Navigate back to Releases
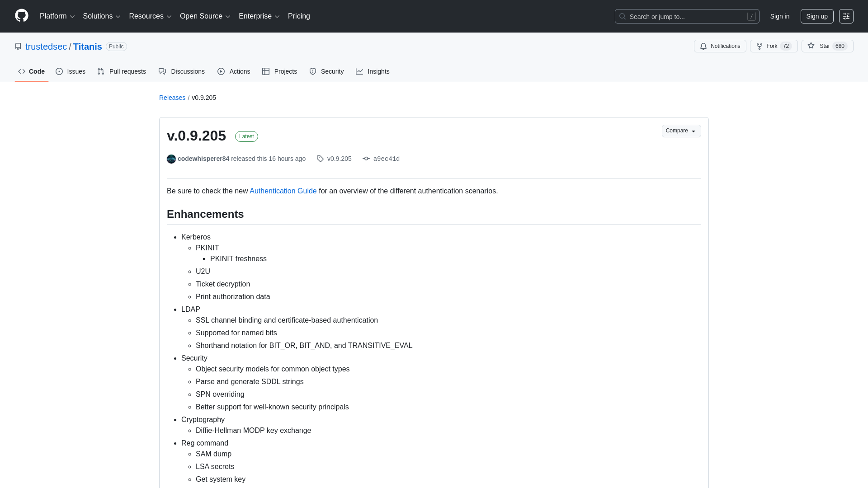Viewport: 868px width, 488px height. pos(172,98)
